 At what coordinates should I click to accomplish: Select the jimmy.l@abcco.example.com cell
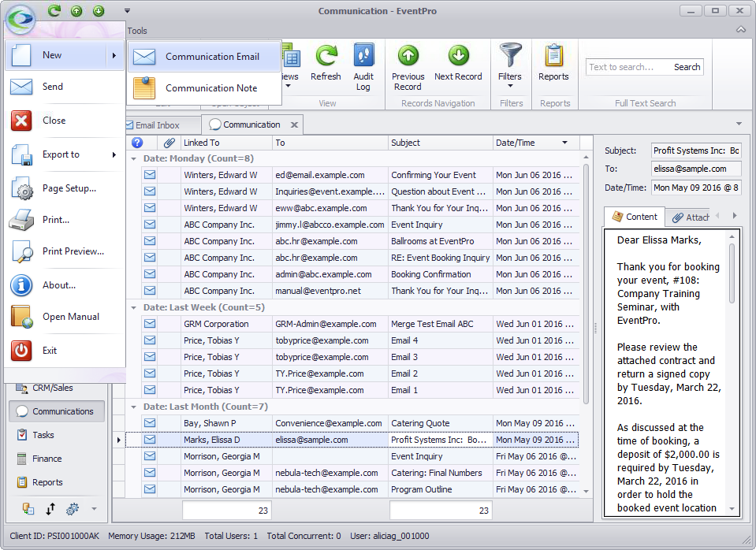[x=330, y=225]
